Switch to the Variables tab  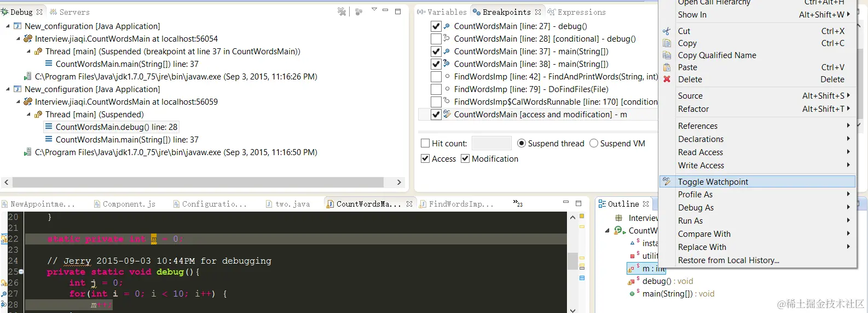tap(442, 12)
